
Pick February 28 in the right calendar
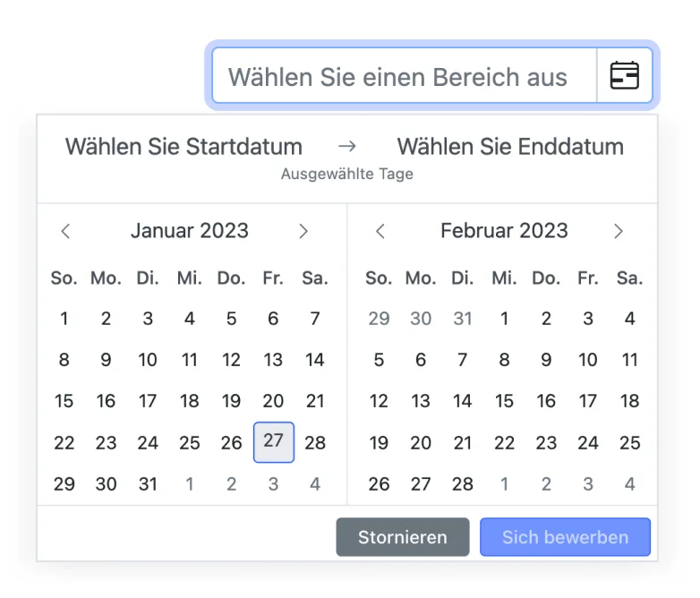coord(463,484)
